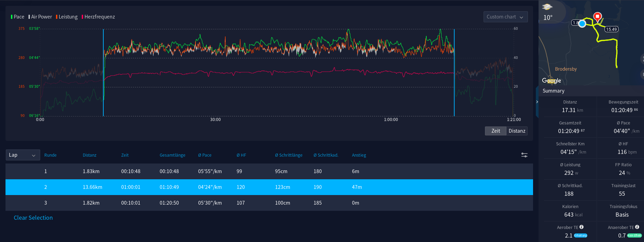
Task: Sort table by Ø Pace column header
Action: point(205,155)
